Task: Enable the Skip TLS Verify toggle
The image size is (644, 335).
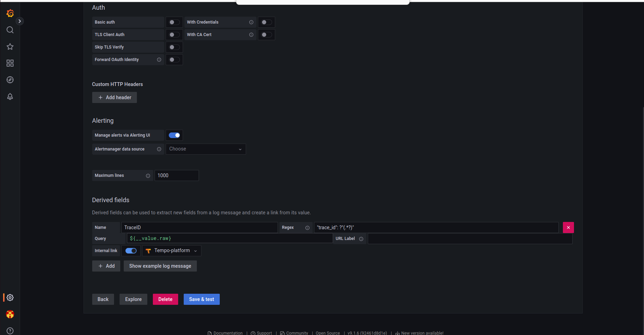Action: 174,47
